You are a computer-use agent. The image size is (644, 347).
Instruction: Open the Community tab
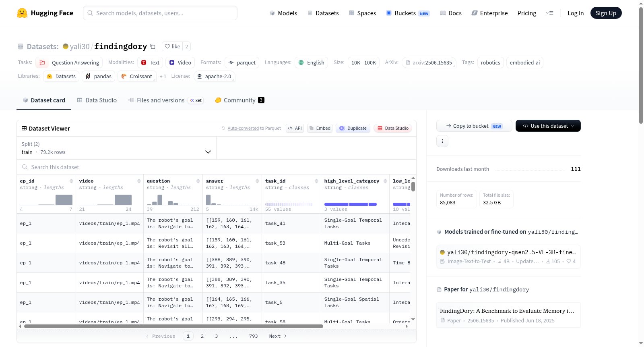[x=240, y=100]
